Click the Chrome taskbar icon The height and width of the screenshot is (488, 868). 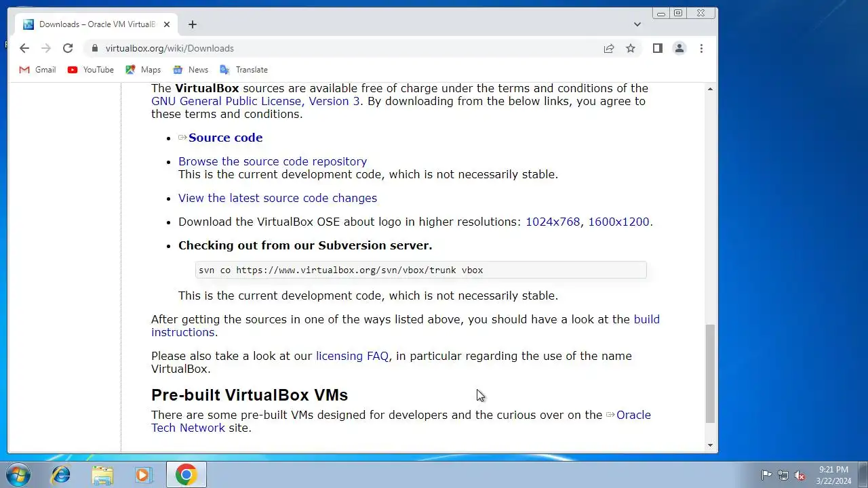click(x=186, y=475)
